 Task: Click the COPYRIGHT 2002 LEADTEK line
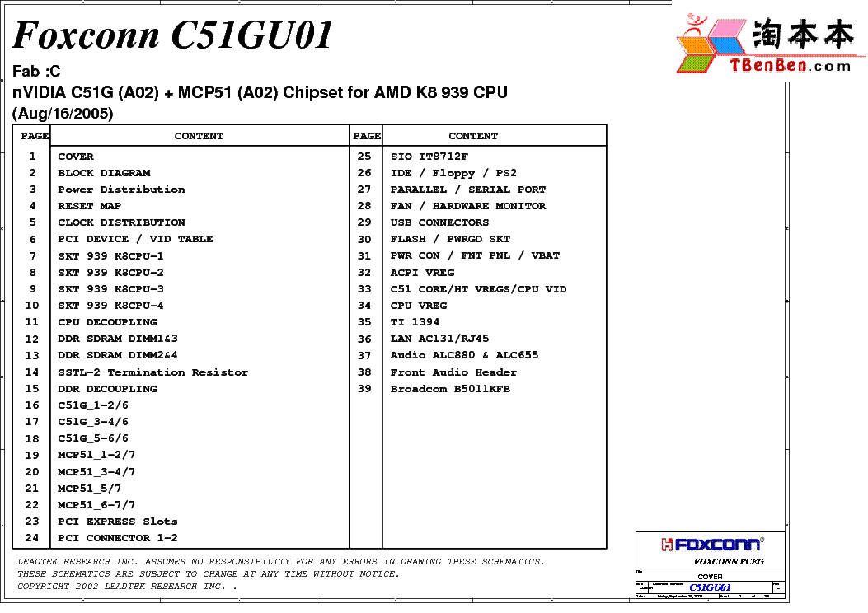127,587
